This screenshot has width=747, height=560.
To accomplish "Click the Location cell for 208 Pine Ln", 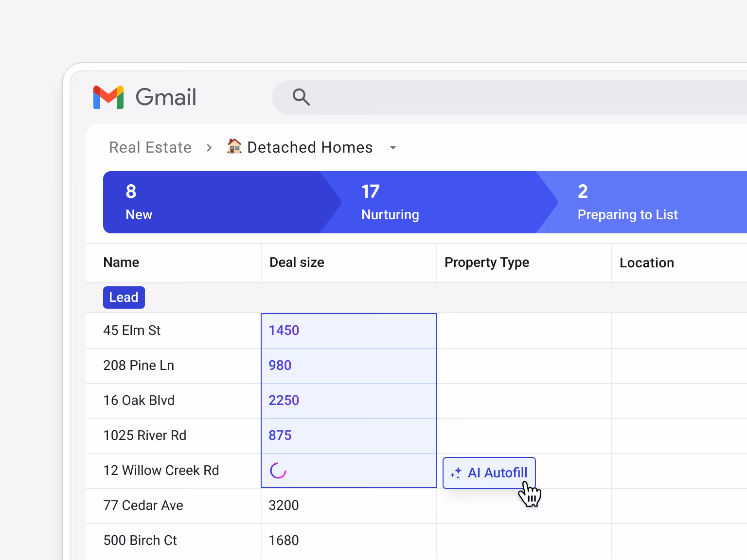I will 679,366.
